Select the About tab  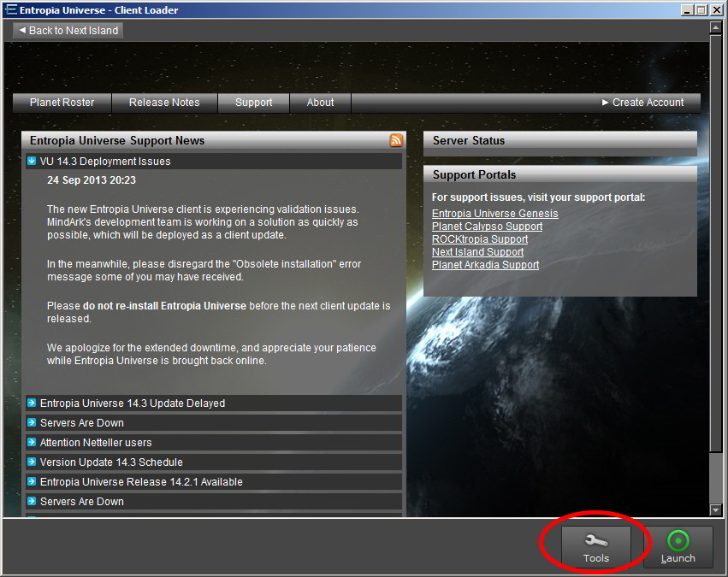click(320, 103)
